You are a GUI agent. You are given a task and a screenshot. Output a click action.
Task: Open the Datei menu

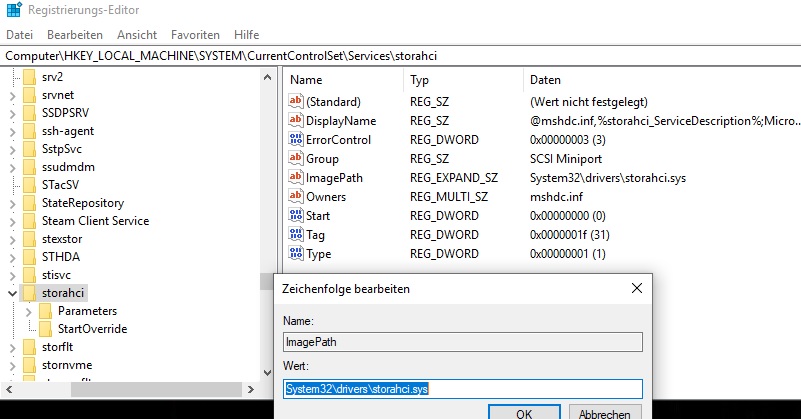pyautogui.click(x=19, y=35)
